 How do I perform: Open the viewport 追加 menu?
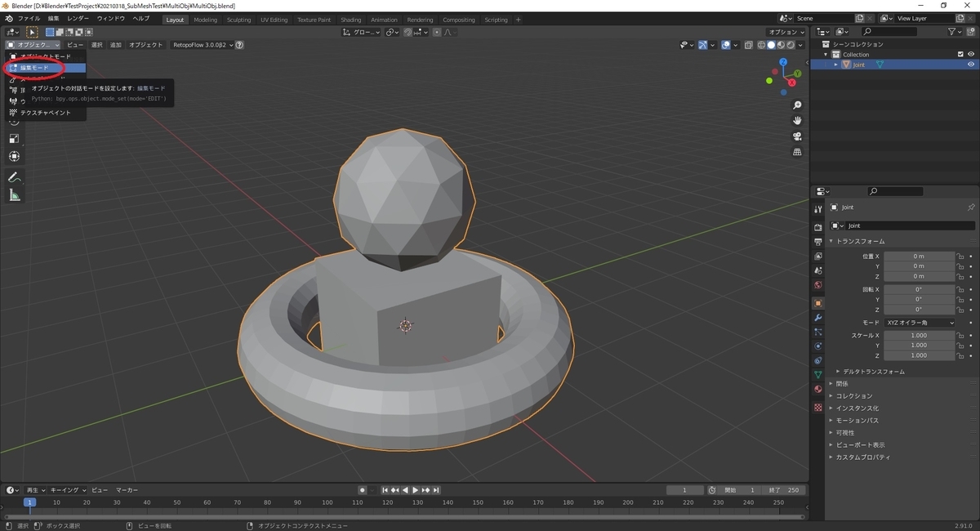click(116, 45)
